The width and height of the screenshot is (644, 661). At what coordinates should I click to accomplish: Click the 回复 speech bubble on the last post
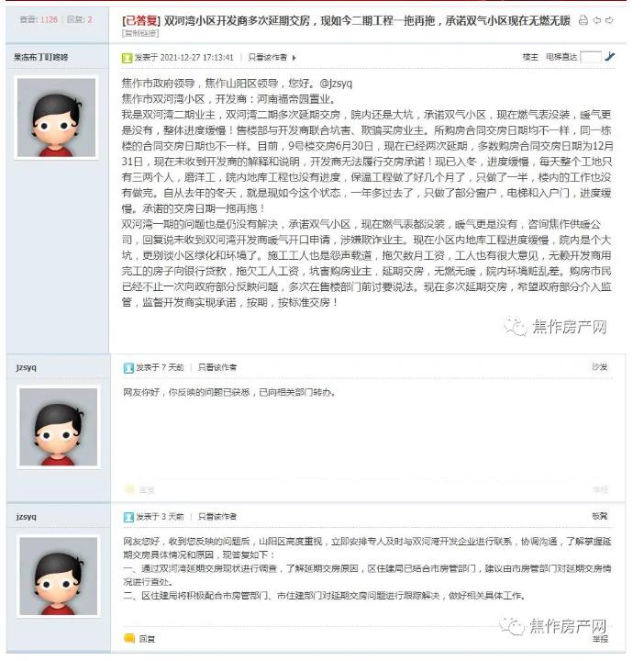[129, 638]
